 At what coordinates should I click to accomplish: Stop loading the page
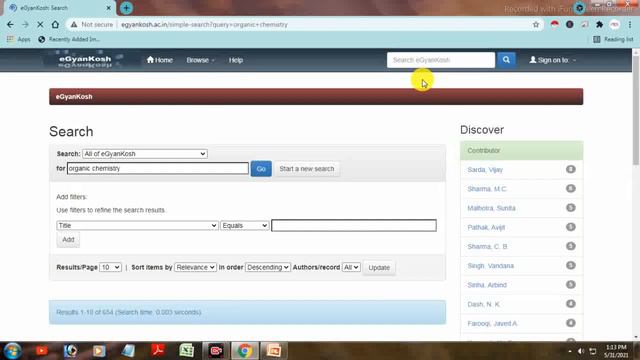tap(40, 24)
